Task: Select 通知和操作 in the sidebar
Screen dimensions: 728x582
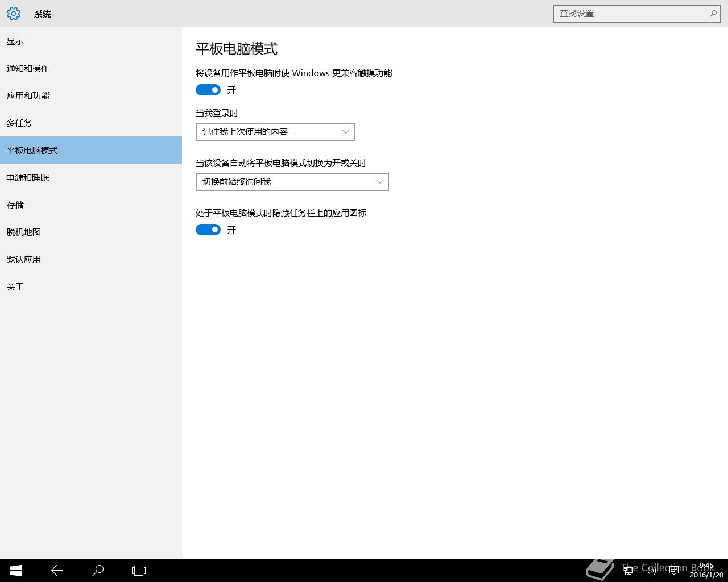Action: pyautogui.click(x=91, y=68)
